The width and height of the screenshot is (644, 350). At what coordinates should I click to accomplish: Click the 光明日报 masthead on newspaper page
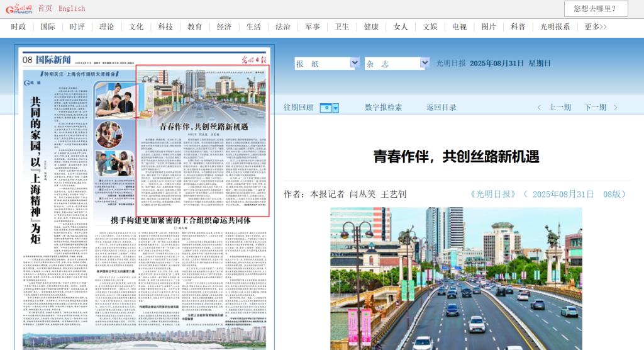[x=254, y=60]
